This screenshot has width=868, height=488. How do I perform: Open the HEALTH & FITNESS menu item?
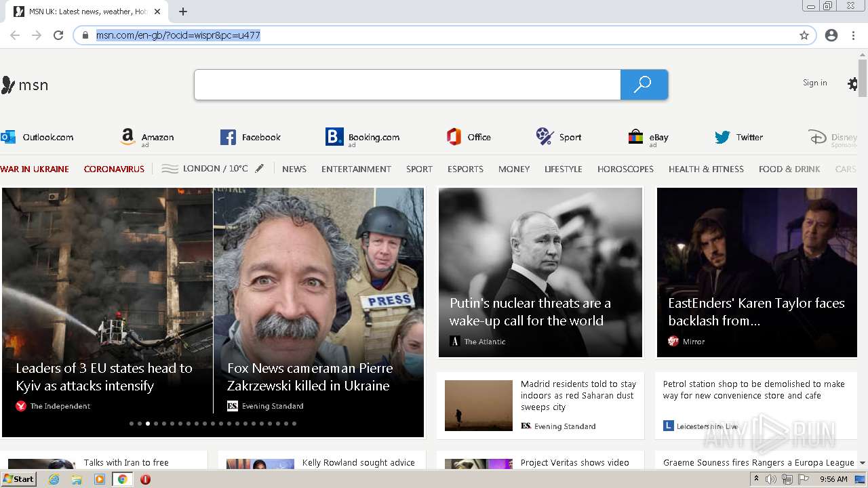[x=706, y=169]
